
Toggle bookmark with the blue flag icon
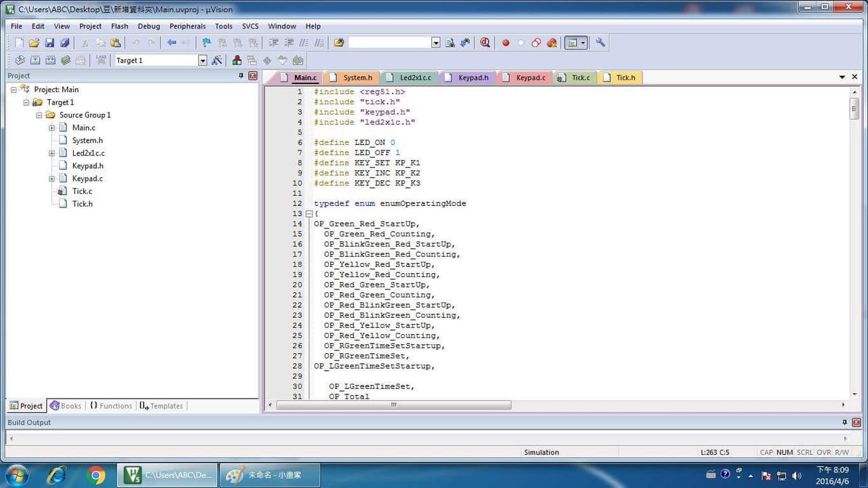[206, 43]
